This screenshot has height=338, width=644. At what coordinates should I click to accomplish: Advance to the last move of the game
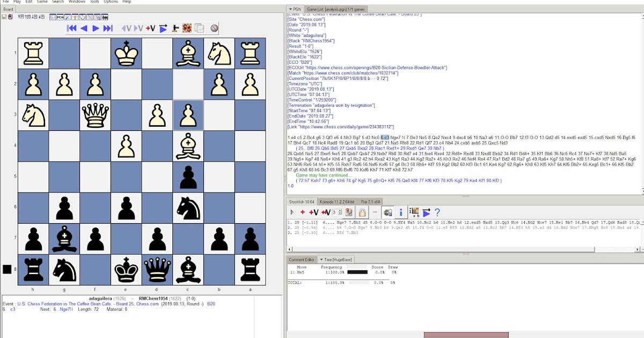pos(107,28)
